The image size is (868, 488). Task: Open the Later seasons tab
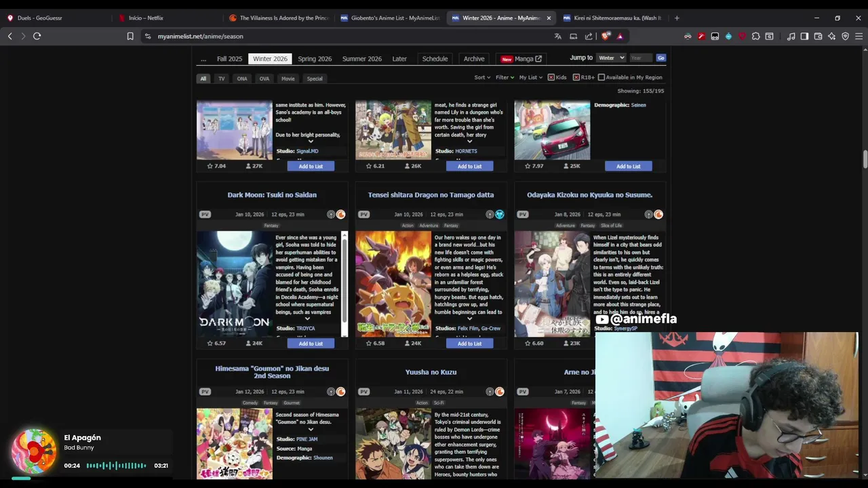click(399, 59)
